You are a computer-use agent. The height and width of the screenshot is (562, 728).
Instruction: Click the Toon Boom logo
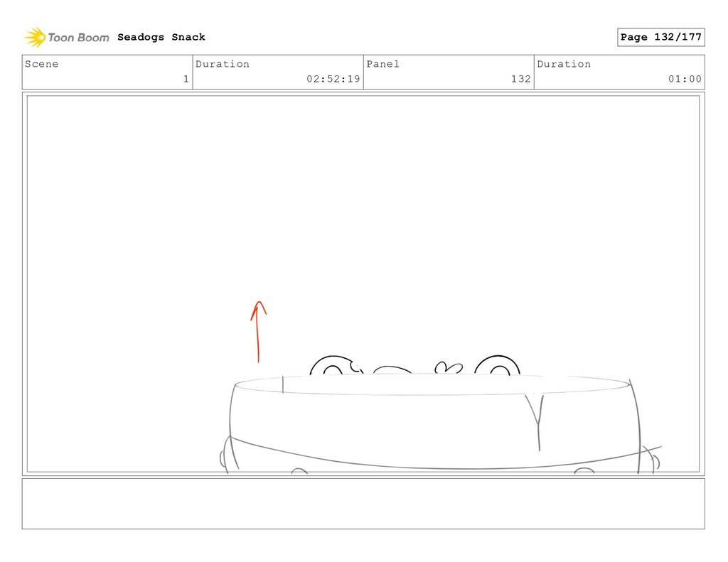tap(66, 38)
